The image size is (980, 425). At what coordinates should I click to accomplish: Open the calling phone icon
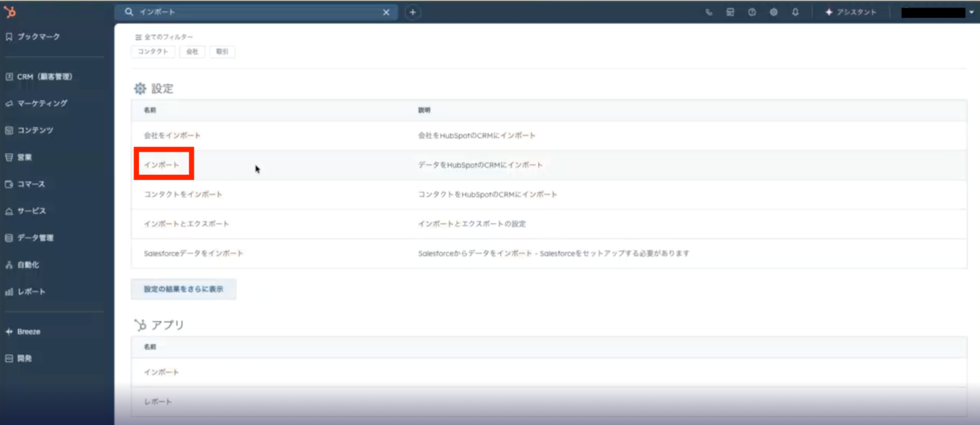point(709,12)
